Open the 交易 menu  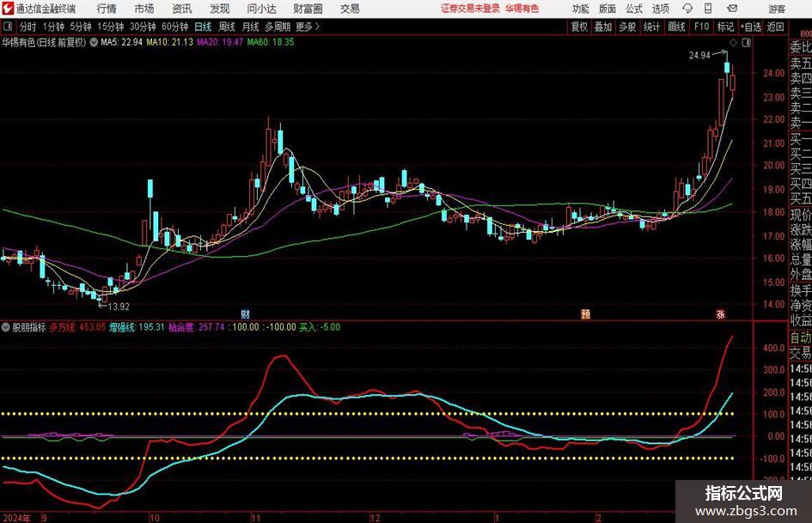pyautogui.click(x=350, y=9)
